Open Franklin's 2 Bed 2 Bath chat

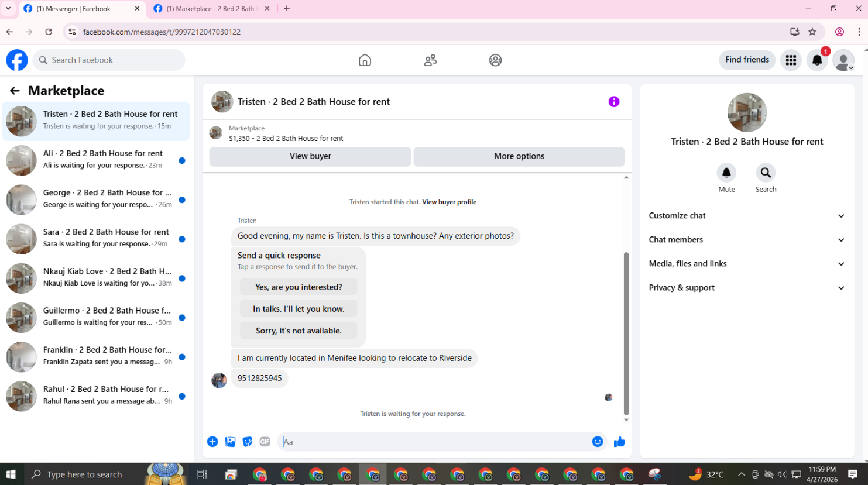pos(96,356)
